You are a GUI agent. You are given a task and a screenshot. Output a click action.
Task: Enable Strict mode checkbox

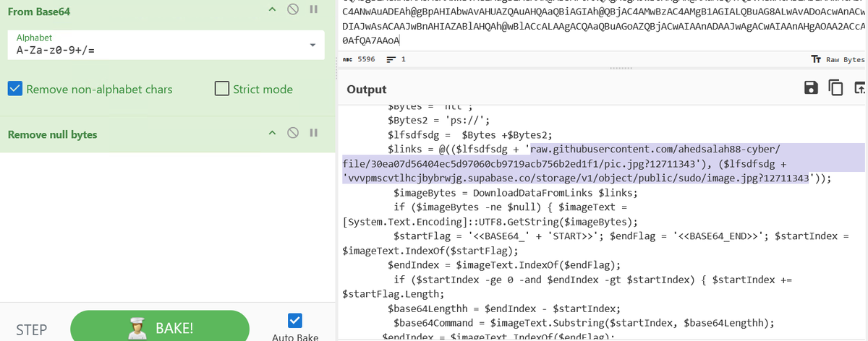tap(223, 89)
